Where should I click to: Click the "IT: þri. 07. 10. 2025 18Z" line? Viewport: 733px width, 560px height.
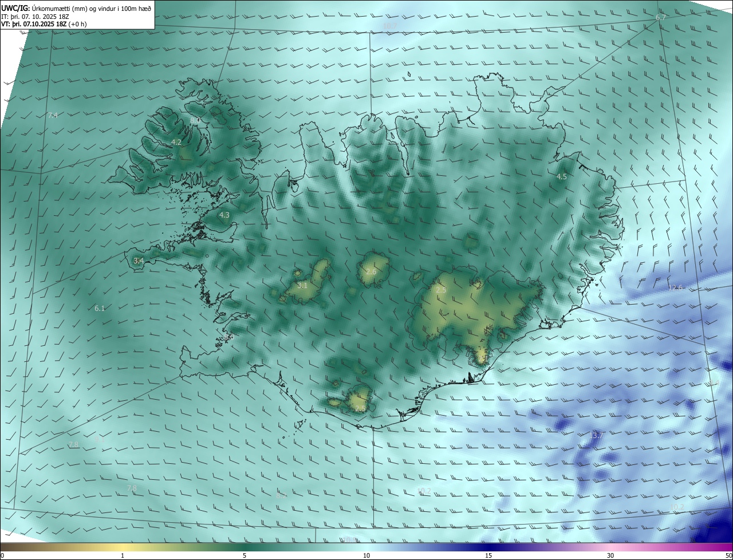(x=34, y=17)
